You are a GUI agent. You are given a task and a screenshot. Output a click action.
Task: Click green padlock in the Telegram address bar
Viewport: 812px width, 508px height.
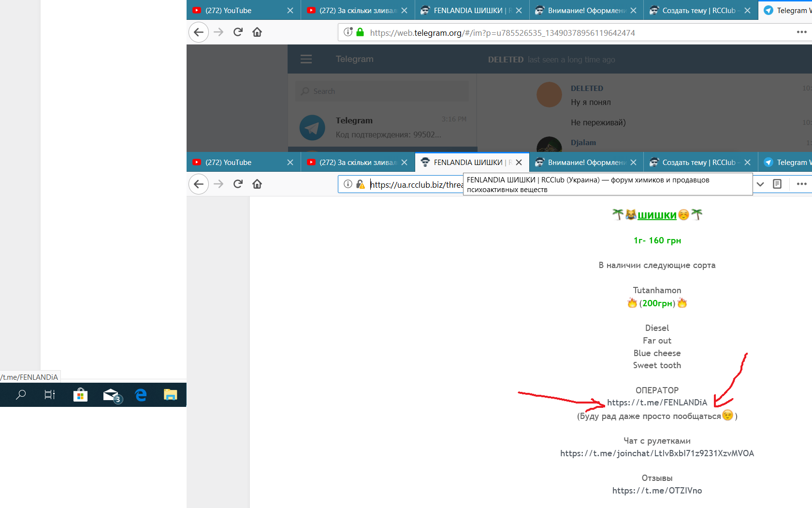(x=360, y=32)
